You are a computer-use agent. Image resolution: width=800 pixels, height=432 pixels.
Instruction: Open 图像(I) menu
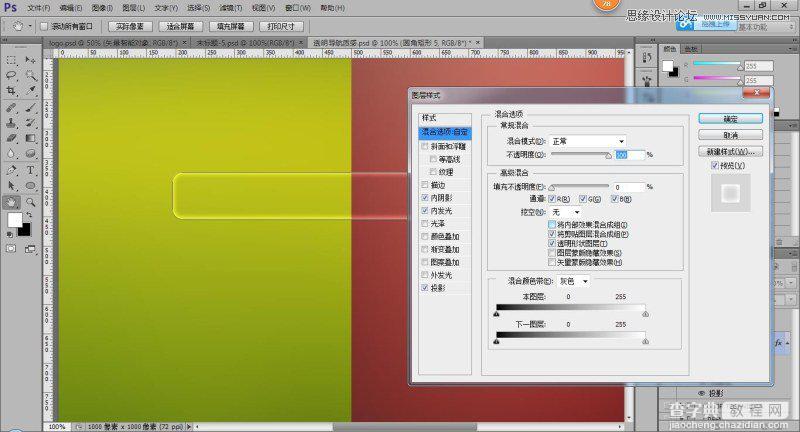pos(102,8)
